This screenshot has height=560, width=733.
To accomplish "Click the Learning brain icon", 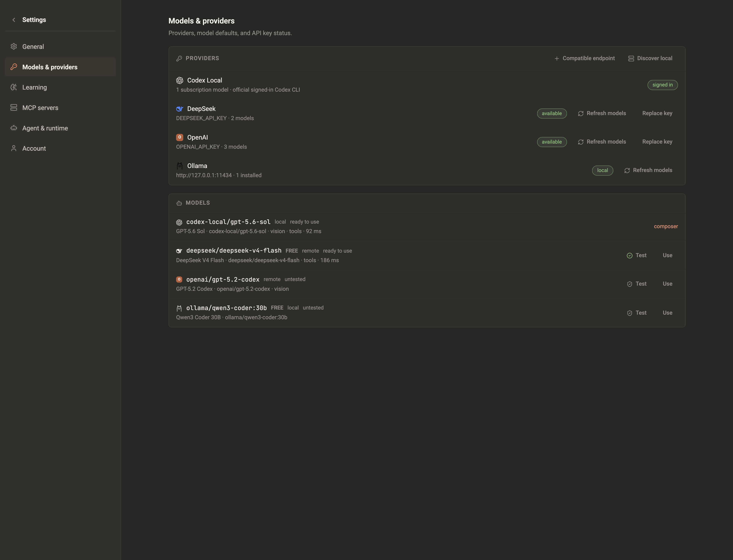I will (14, 87).
